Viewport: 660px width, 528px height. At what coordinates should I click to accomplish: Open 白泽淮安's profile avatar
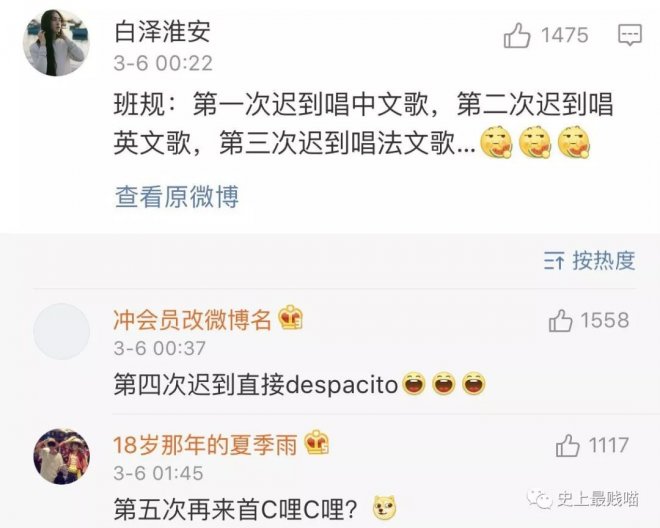click(x=56, y=43)
